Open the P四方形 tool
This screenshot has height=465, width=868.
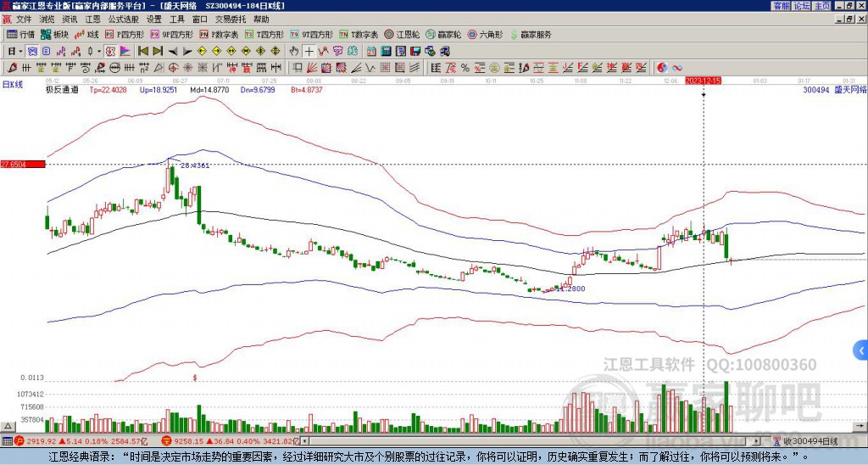pos(125,34)
